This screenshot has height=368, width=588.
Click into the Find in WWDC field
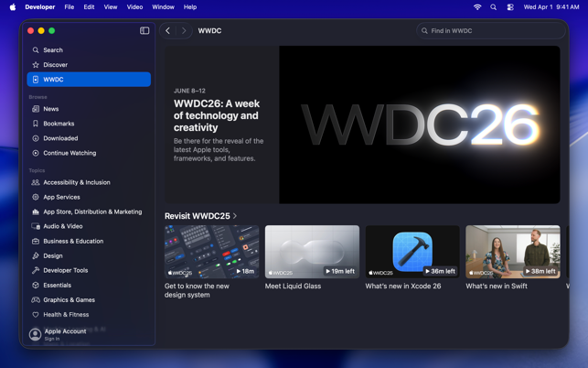coord(491,31)
